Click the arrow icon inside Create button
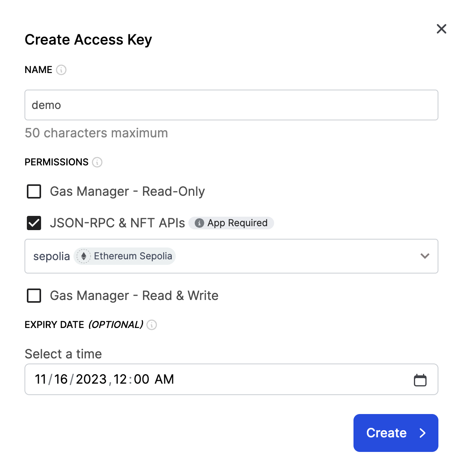Image resolution: width=470 pixels, height=476 pixels. click(422, 433)
